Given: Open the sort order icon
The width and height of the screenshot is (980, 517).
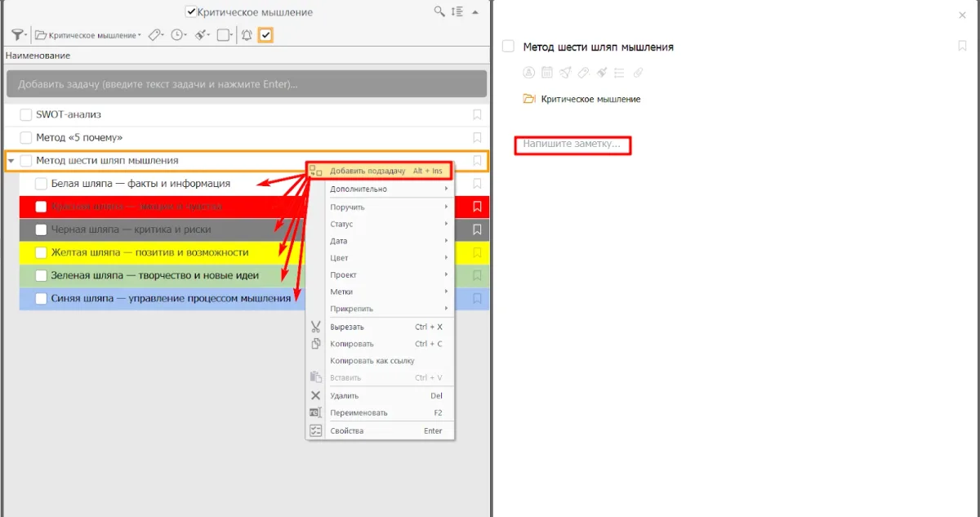Looking at the screenshot, I should click(x=457, y=11).
